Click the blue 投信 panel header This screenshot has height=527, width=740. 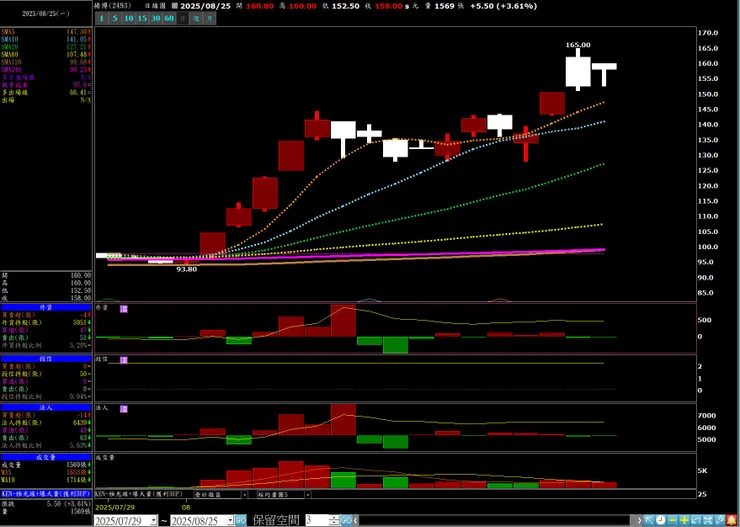click(x=46, y=359)
